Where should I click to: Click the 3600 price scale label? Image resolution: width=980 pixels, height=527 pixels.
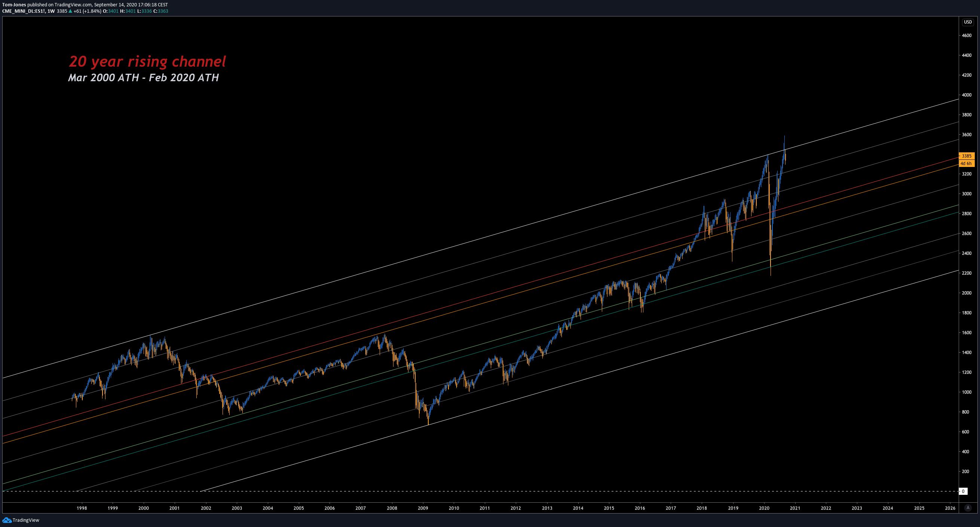(967, 135)
